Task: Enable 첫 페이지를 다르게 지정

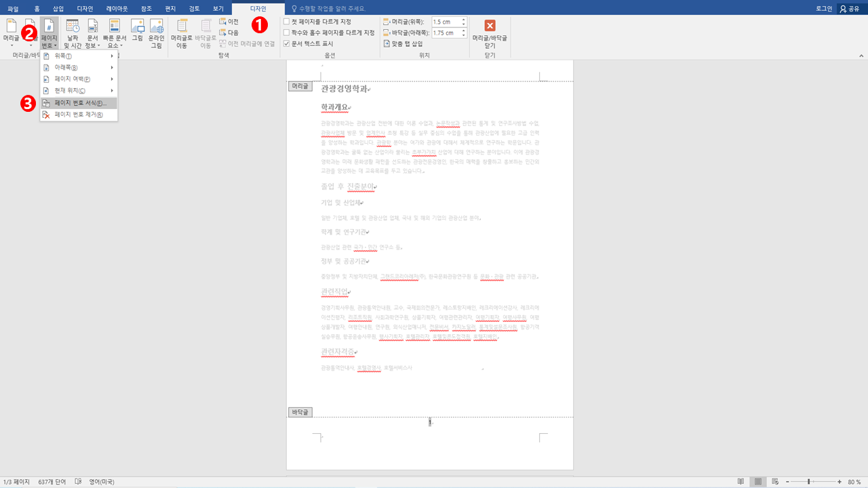Action: (286, 21)
